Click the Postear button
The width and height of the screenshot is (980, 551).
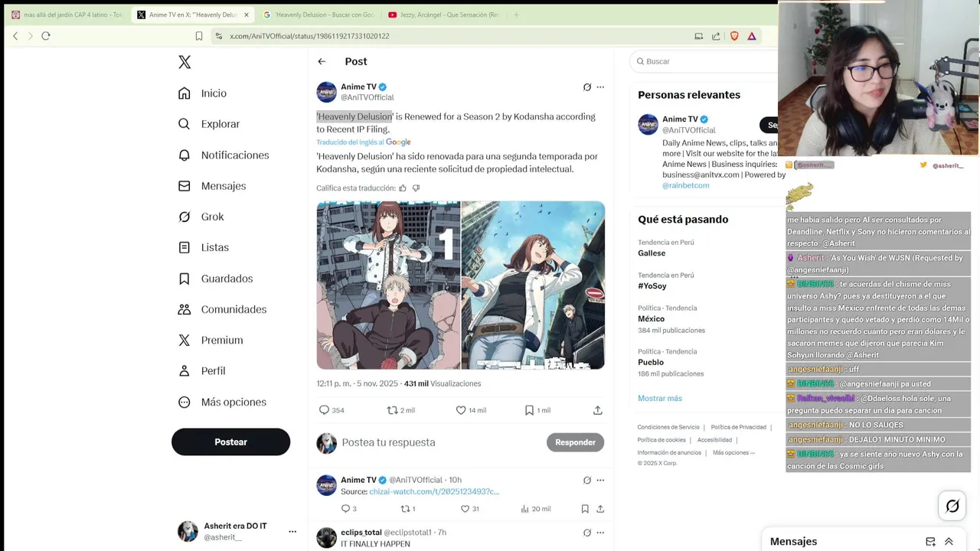pyautogui.click(x=230, y=442)
